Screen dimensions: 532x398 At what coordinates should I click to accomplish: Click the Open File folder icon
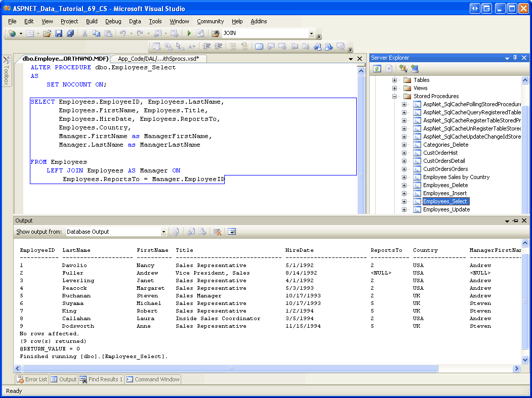[x=47, y=33]
